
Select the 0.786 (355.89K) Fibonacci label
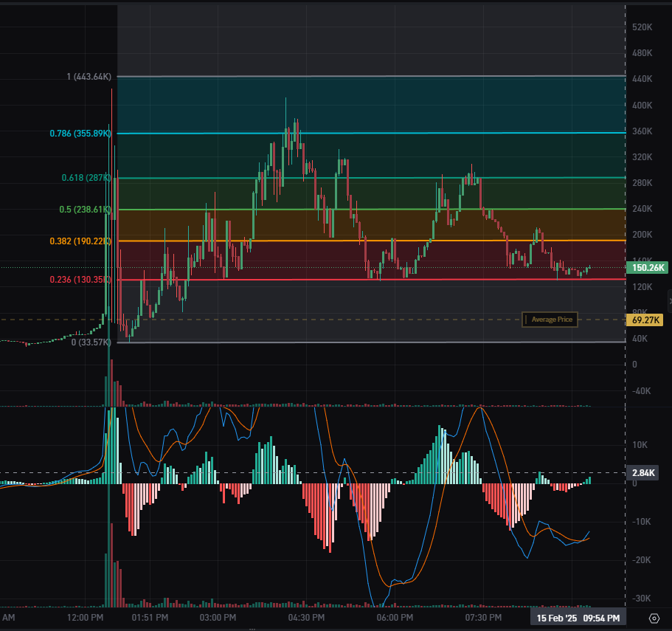80,134
